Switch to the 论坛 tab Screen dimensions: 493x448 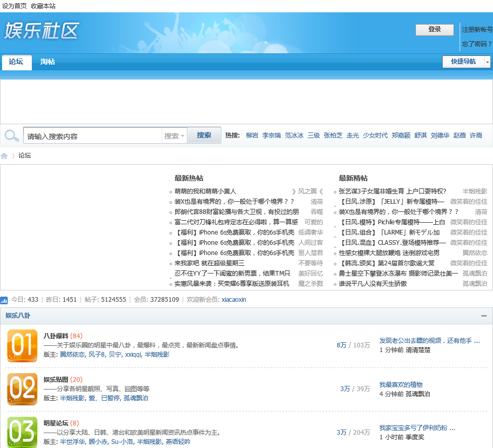click(x=16, y=62)
